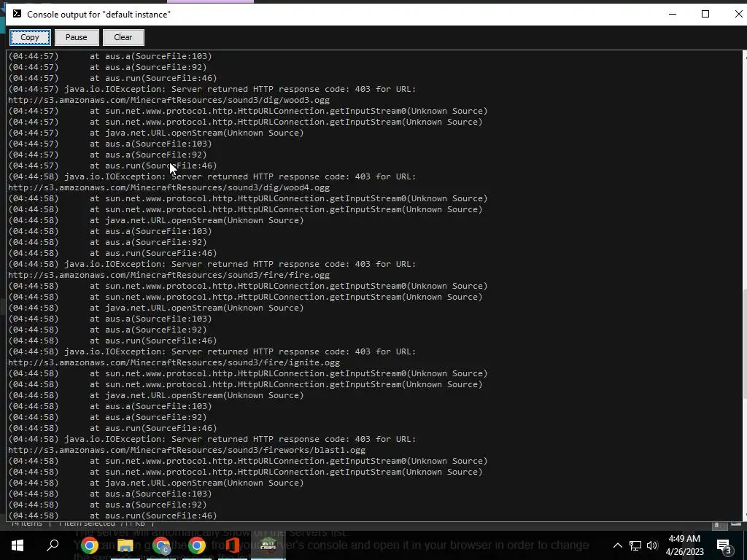Open third Chrome icon on taskbar
This screenshot has width=747, height=560.
[197, 545]
